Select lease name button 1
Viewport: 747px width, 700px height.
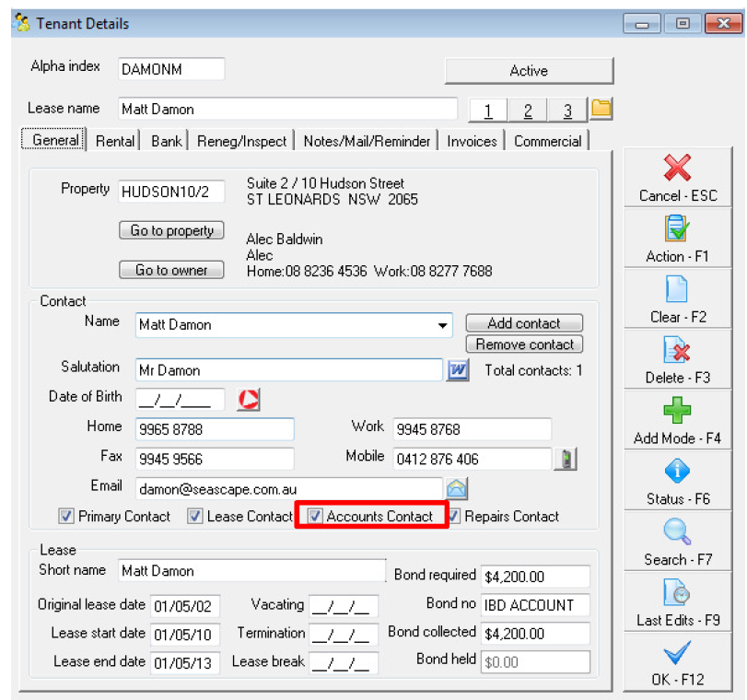tap(488, 111)
